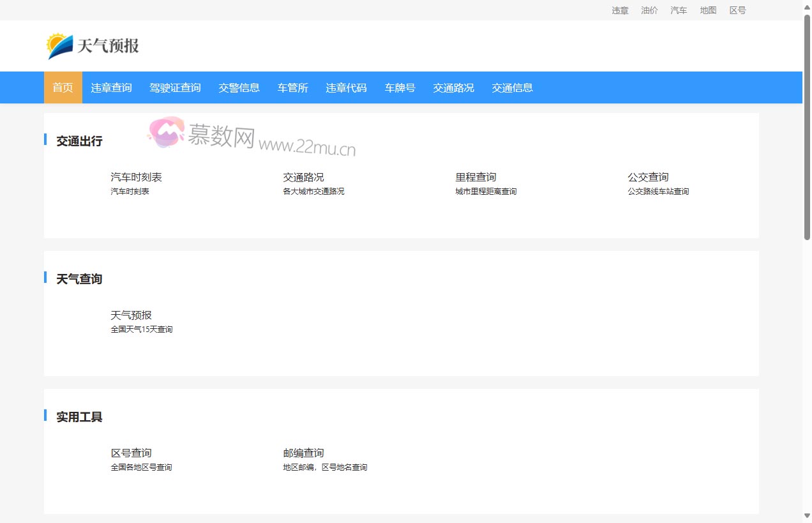This screenshot has height=523, width=812.
Task: Select 车管所 in the navigation bar
Action: click(292, 87)
